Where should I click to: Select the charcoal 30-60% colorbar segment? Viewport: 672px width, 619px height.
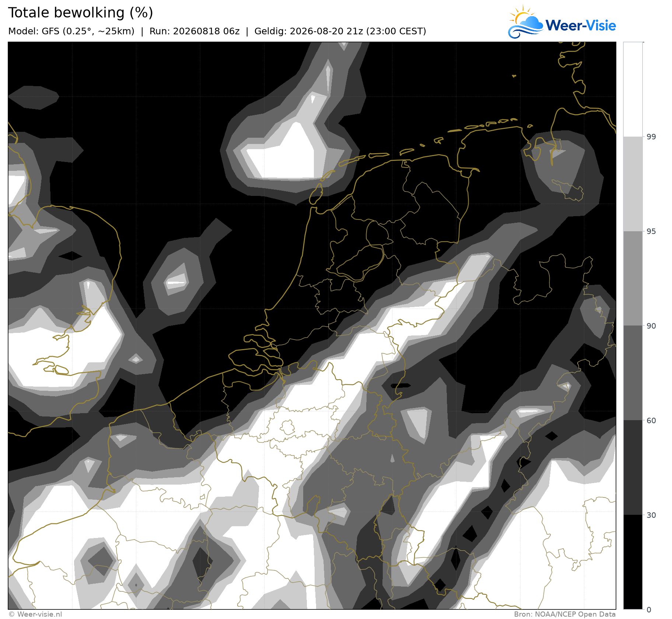click(633, 468)
